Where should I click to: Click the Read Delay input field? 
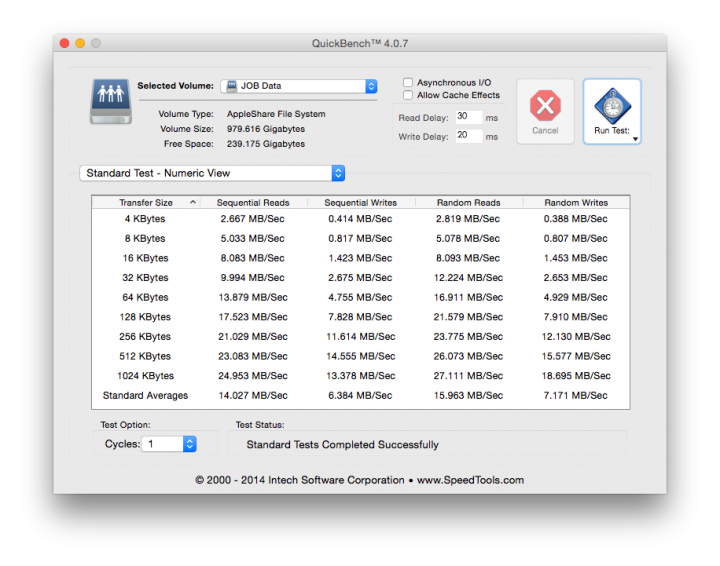pos(469,117)
